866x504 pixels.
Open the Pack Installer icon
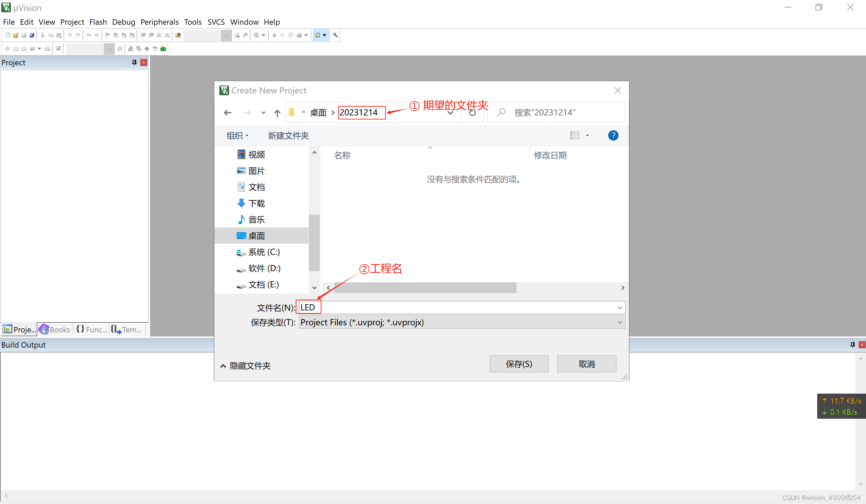pyautogui.click(x=163, y=49)
